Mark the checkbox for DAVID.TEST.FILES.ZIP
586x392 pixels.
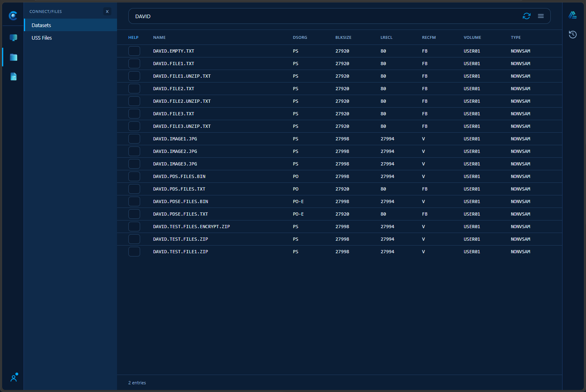134,239
